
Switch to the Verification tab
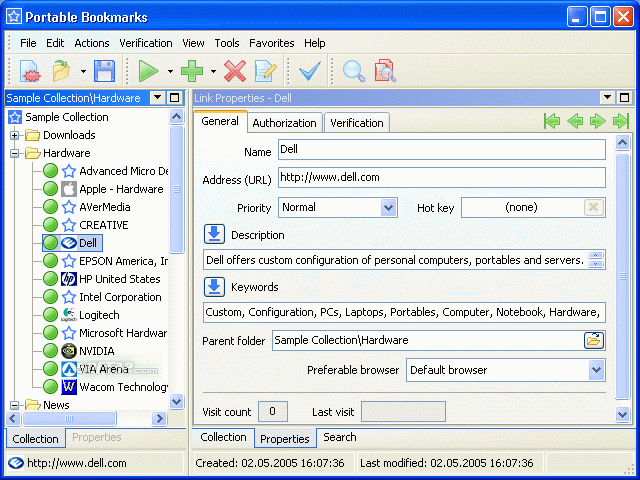point(357,123)
